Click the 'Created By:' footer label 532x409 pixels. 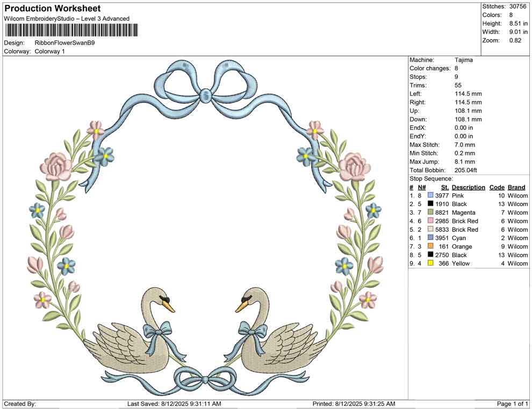(x=20, y=404)
